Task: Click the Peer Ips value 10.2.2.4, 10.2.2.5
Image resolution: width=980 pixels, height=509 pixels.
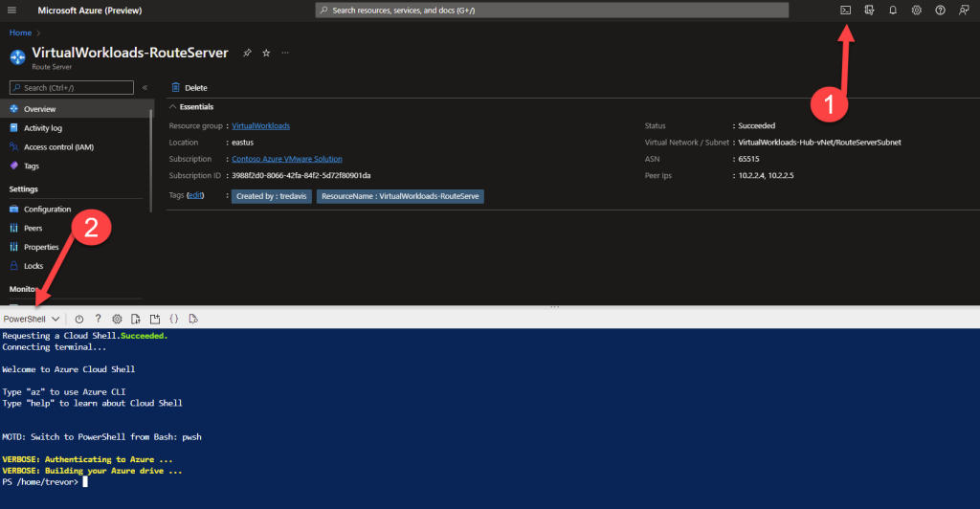Action: pyautogui.click(x=766, y=175)
